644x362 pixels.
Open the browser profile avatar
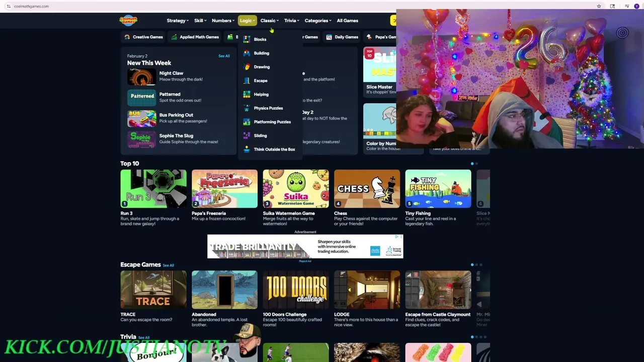[x=636, y=6]
